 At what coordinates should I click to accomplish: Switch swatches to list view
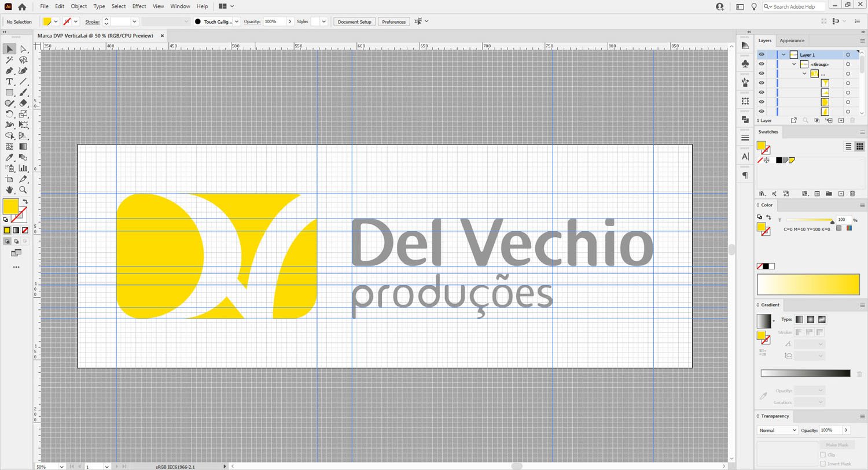click(848, 146)
